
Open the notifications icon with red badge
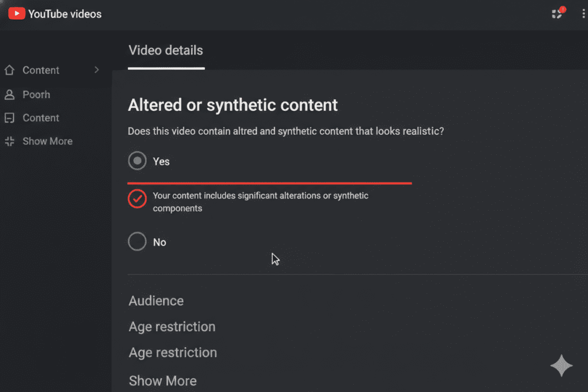pos(558,13)
